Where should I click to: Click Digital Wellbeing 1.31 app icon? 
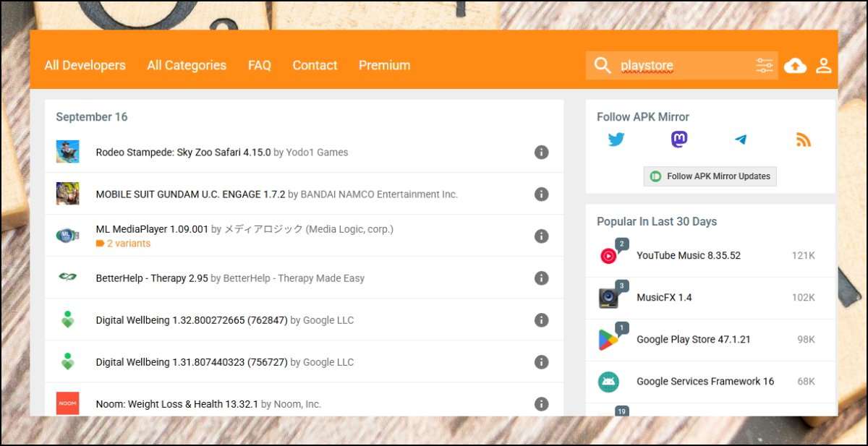click(67, 361)
